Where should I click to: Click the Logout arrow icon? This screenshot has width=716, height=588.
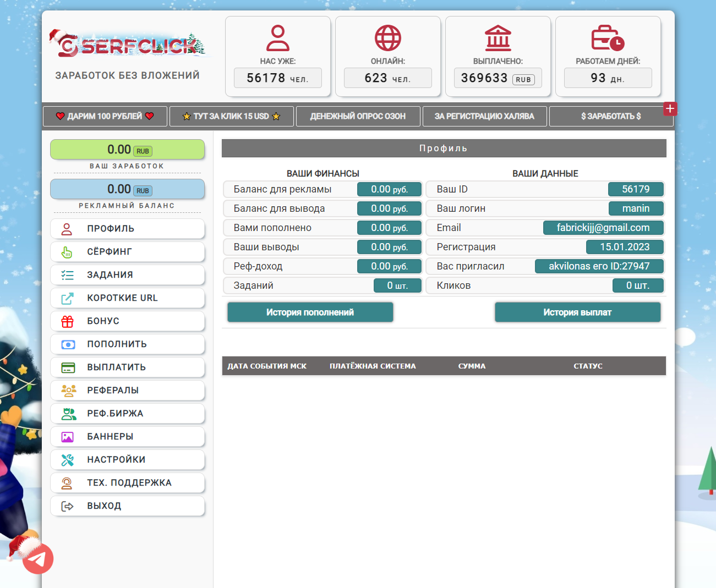pyautogui.click(x=67, y=506)
